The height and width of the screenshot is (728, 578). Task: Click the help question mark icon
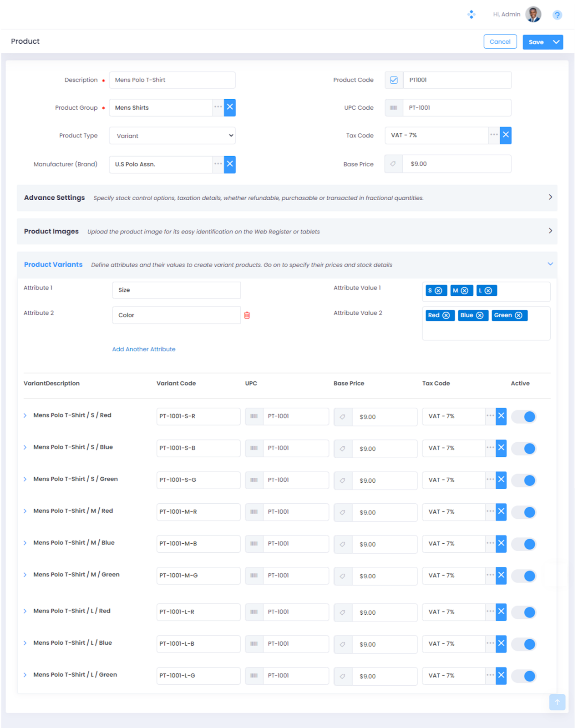[557, 15]
